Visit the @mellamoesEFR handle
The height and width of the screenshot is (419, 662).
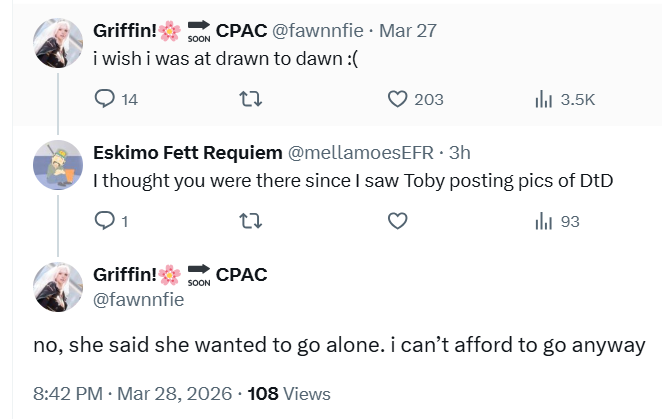pyautogui.click(x=363, y=153)
